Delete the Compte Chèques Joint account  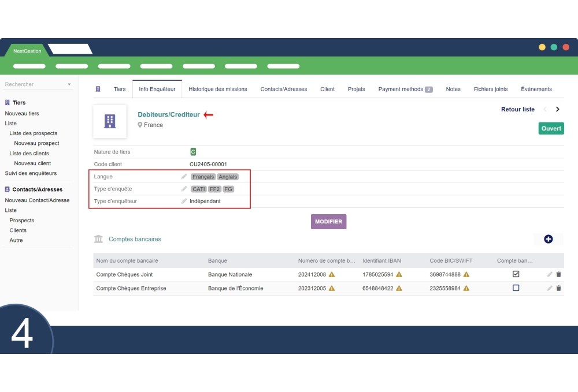(558, 274)
